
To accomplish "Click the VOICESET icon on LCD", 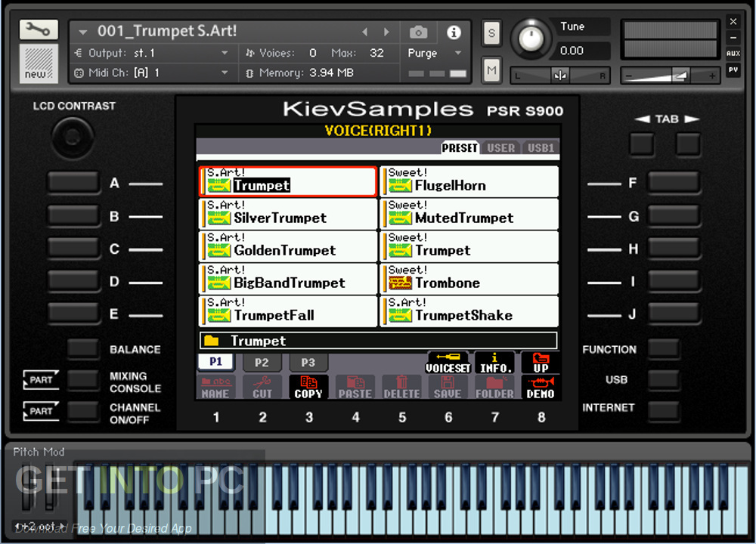I will tap(448, 363).
